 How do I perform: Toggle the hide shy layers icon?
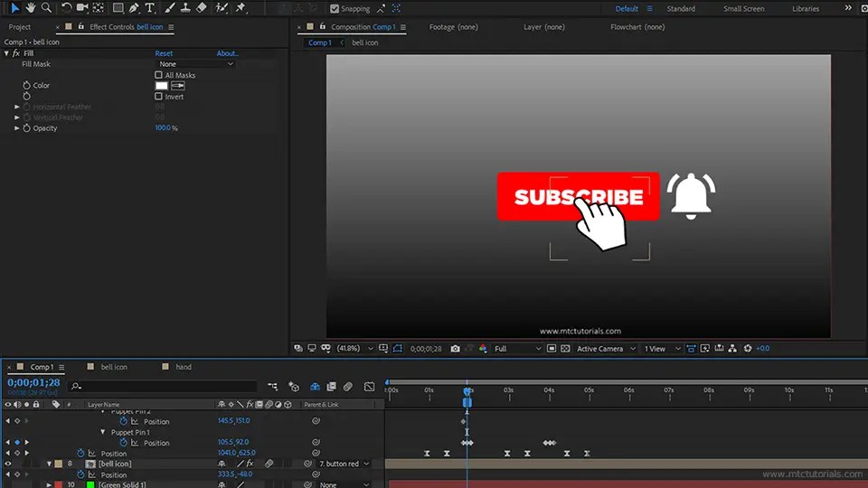pyautogui.click(x=315, y=387)
